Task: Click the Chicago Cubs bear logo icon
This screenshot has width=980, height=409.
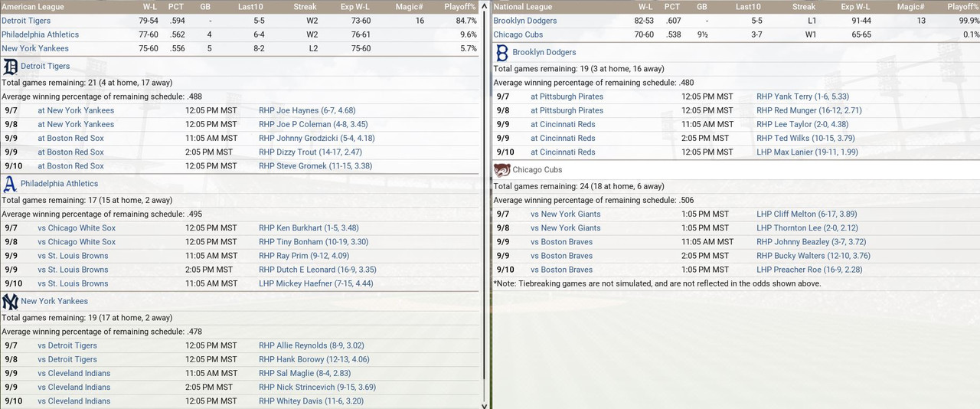Action: (502, 170)
